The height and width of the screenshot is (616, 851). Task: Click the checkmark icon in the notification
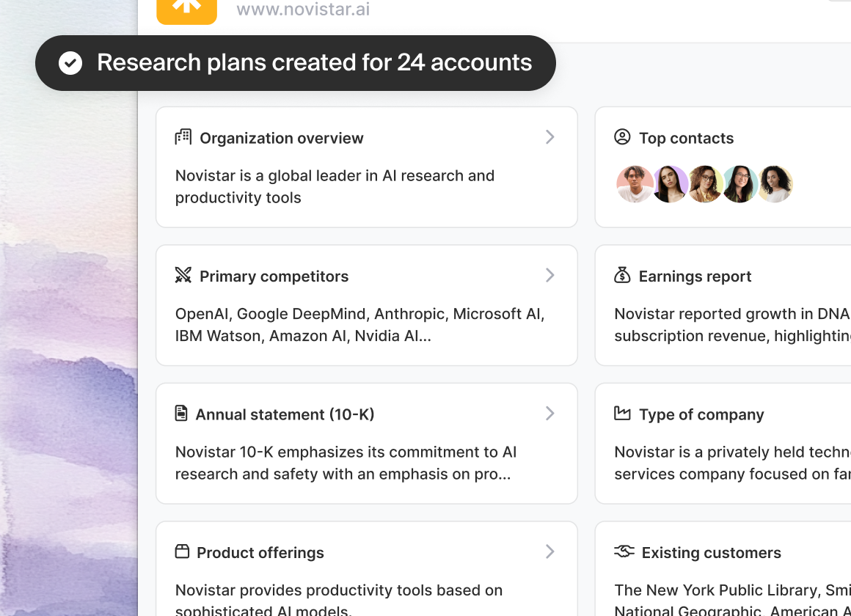(x=70, y=62)
